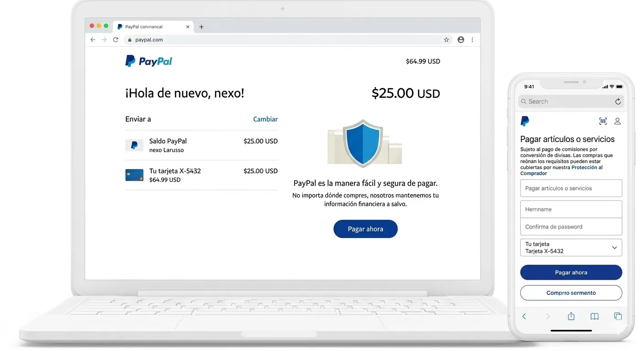Viewport: 644px width, 351px height.
Task: Reload the page with the browser refresh icon
Action: 116,40
